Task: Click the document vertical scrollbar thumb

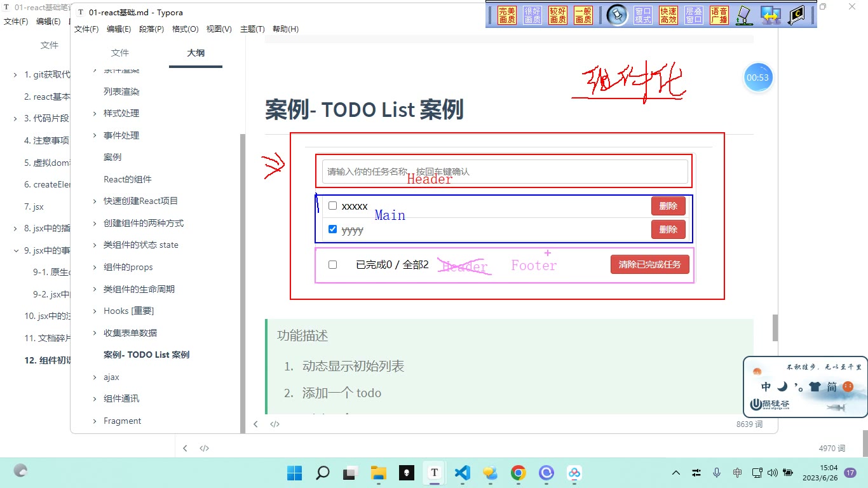Action: (x=775, y=327)
